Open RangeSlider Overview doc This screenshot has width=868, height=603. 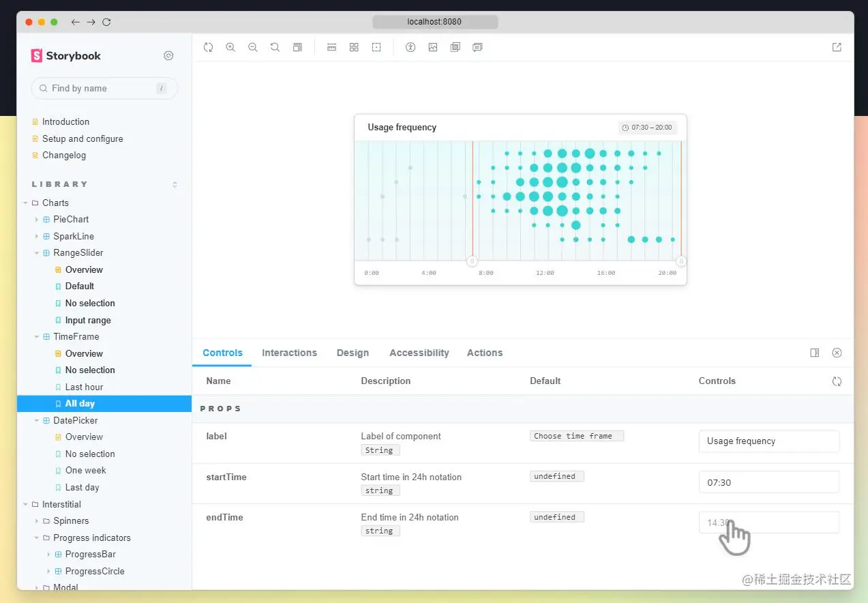click(84, 269)
